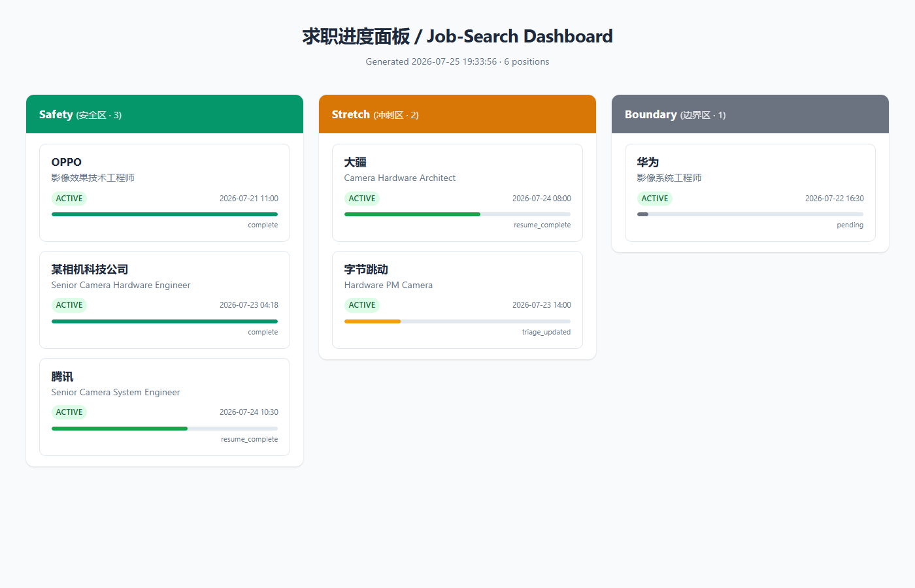This screenshot has width=915, height=588.
Task: Click the ACTIVE badge on 华为 card
Action: [655, 199]
